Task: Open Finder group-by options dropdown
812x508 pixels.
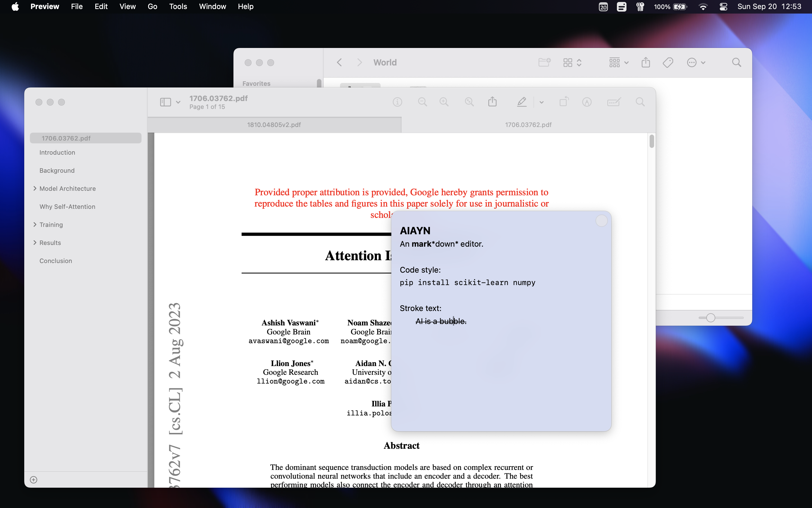Action: click(x=619, y=62)
